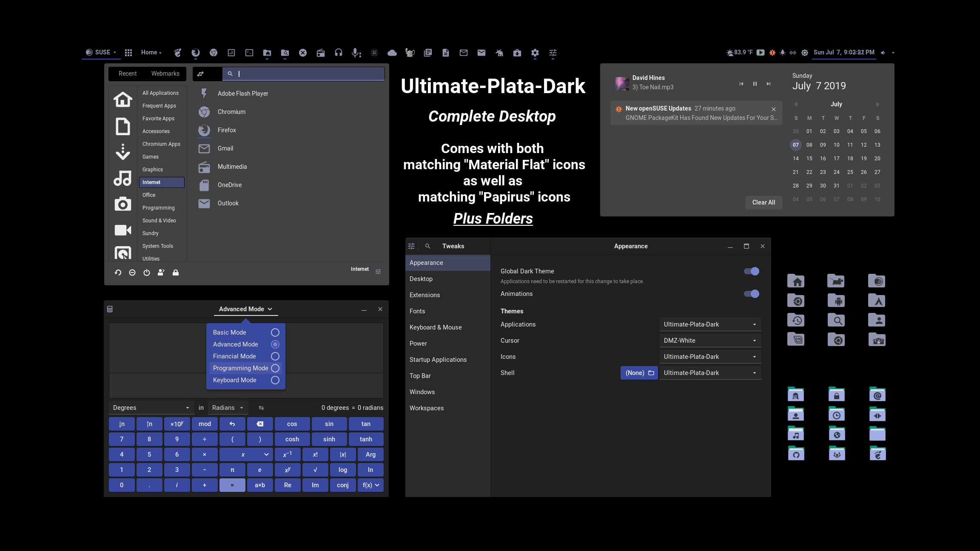Click the lock screen icon in app menu

tap(176, 273)
